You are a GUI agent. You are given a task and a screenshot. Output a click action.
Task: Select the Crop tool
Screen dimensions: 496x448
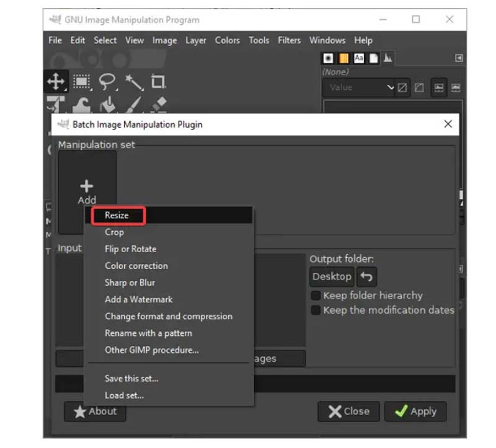point(157,80)
